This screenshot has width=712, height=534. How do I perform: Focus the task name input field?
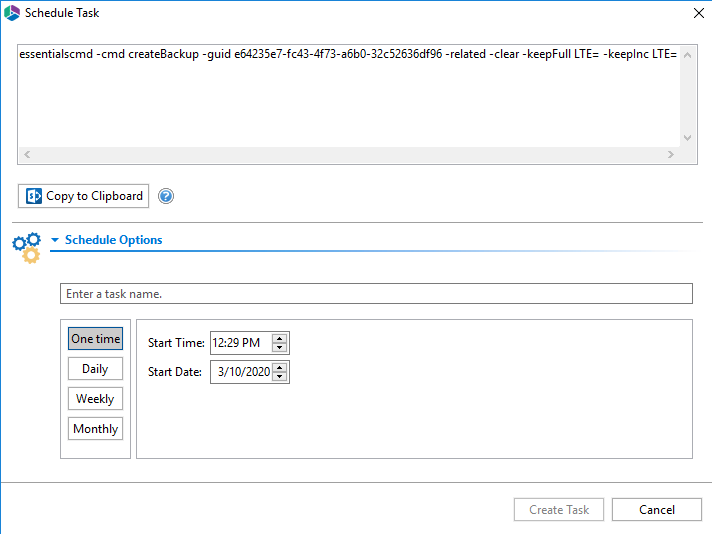click(376, 294)
